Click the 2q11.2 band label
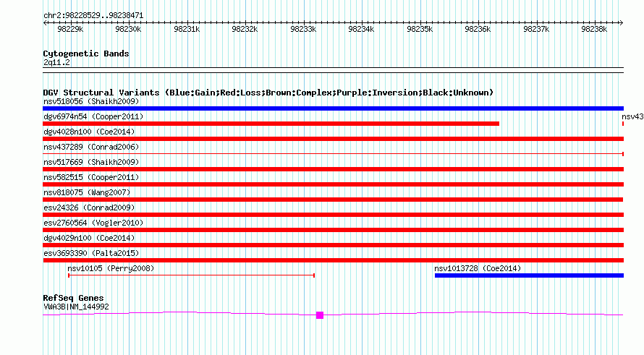The height and width of the screenshot is (355, 644). (56, 62)
